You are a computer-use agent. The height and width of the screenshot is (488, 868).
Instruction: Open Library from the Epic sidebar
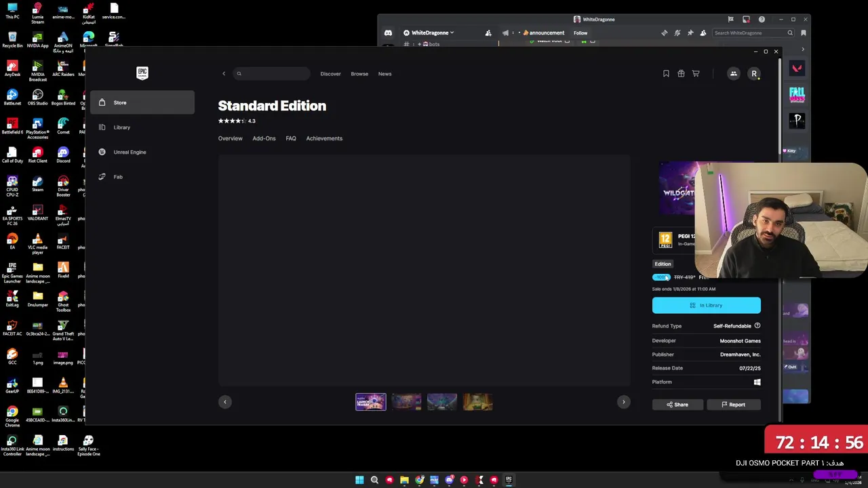[x=142, y=127]
